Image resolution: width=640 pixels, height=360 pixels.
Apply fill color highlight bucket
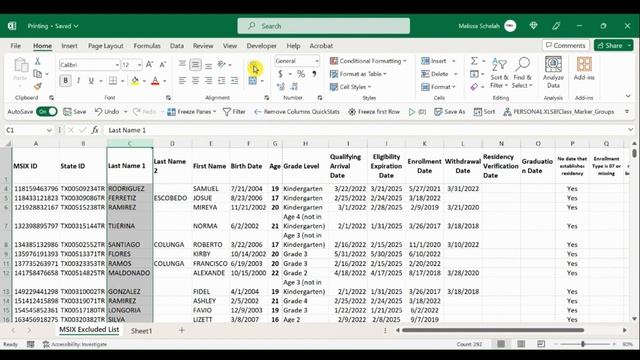[x=135, y=81]
